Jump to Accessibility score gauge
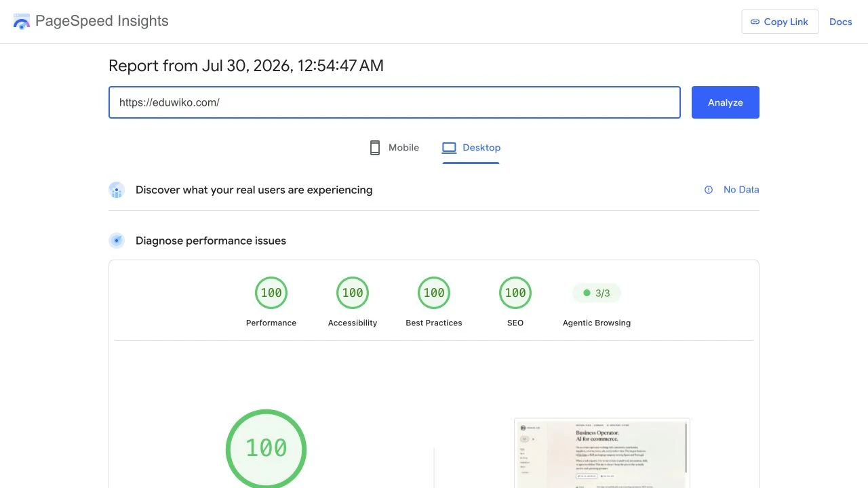 pos(353,293)
